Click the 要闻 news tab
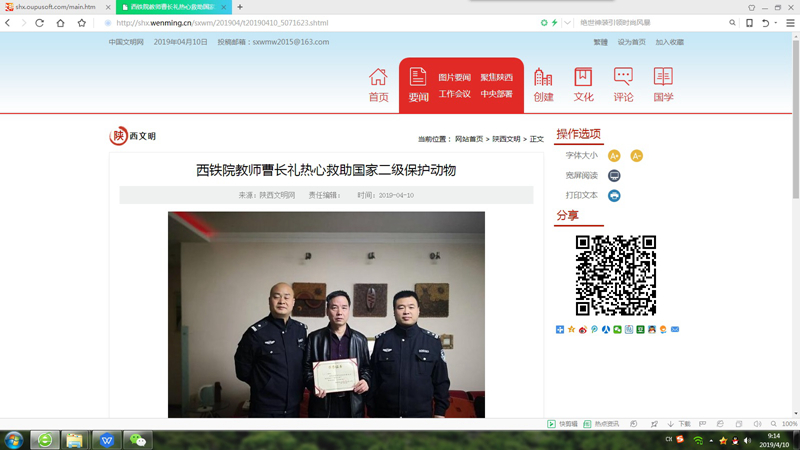This screenshot has height=450, width=800. point(418,84)
